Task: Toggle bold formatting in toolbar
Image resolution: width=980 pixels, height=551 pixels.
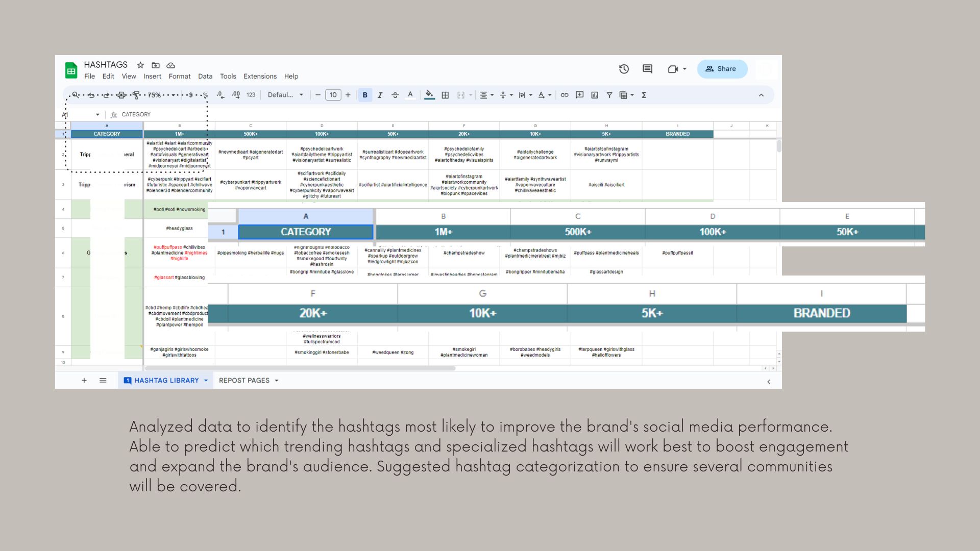Action: tap(365, 95)
